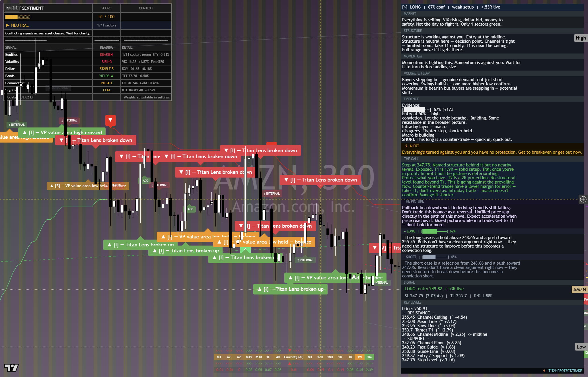The width and height of the screenshot is (588, 377).
Task: Click the NEUTRAL sentiment row
Action: (48, 25)
